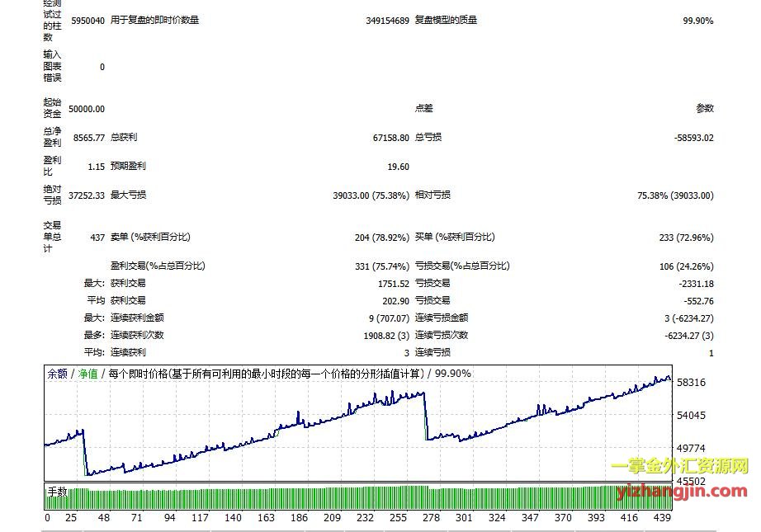Click the 余额 balance legend label
Screen dimensions: 761x532
click(x=57, y=374)
